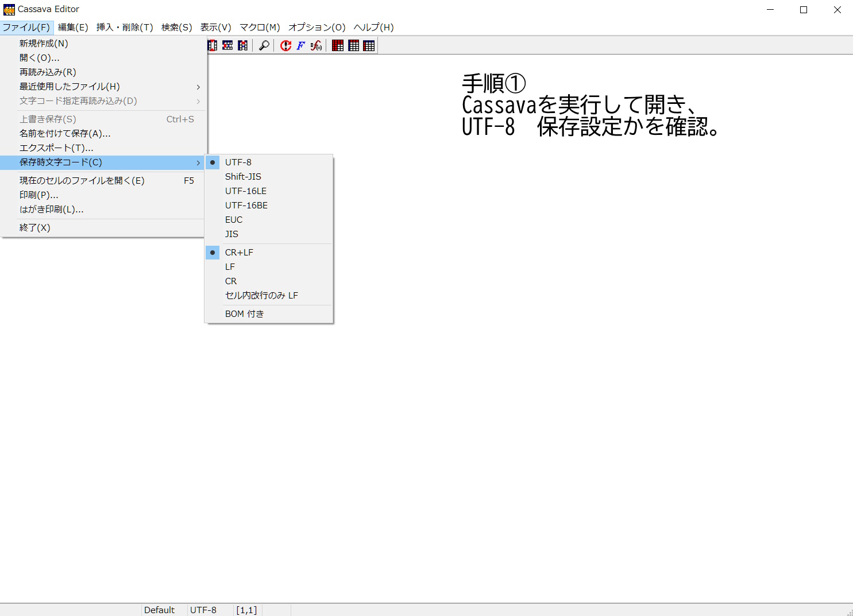853x616 pixels.
Task: Open the 編集(E) menu
Action: pyautogui.click(x=73, y=28)
